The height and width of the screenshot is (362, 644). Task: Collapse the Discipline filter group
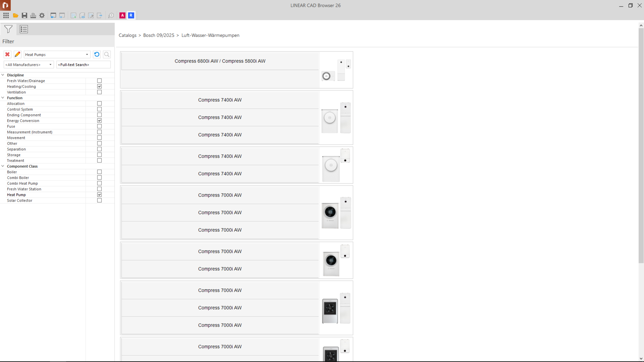click(3, 75)
